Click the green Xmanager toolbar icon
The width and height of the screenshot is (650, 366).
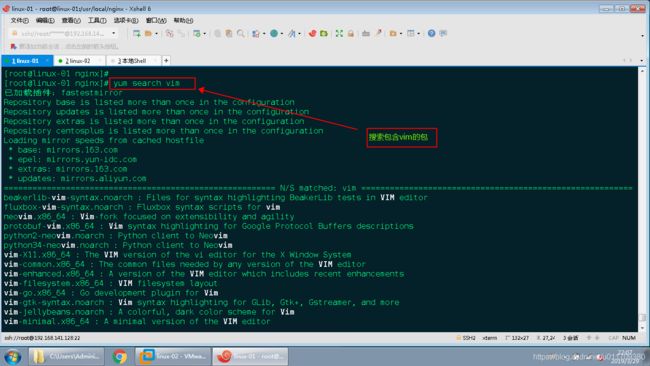click(324, 33)
